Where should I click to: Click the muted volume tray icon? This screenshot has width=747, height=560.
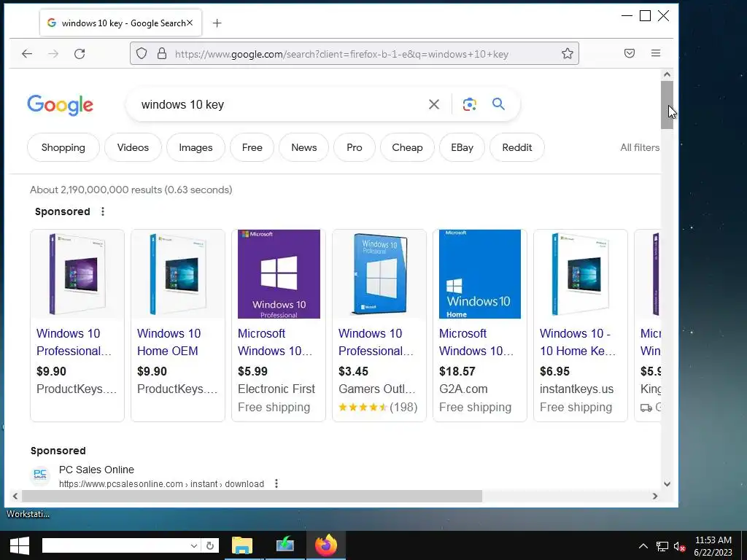(679, 547)
